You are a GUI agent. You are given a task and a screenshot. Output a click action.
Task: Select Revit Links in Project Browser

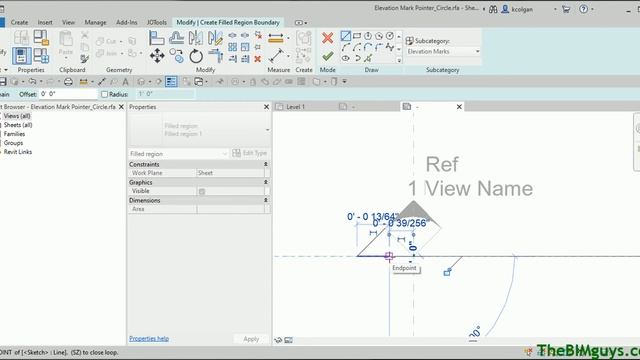(x=18, y=152)
